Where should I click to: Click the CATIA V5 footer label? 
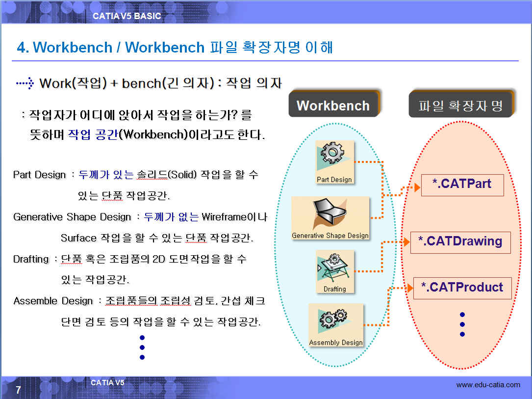107,382
